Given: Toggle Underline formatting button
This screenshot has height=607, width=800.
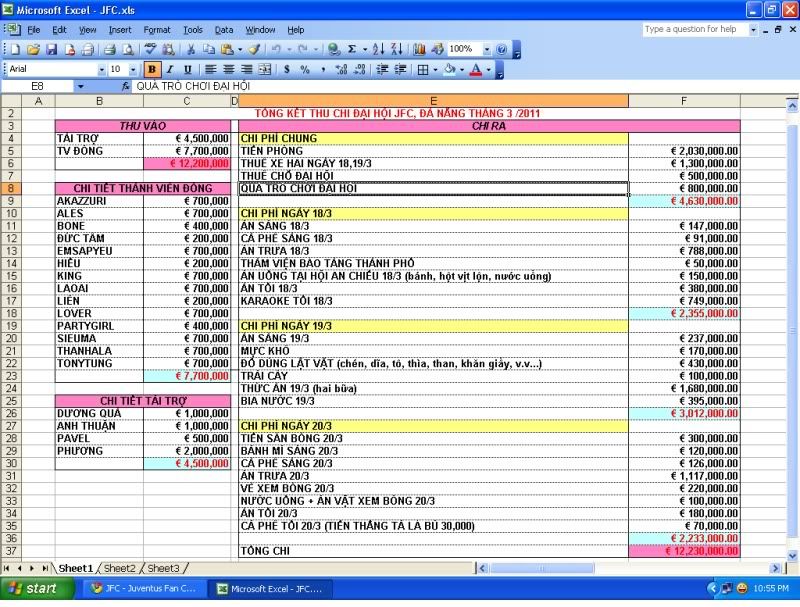Looking at the screenshot, I should (186, 69).
